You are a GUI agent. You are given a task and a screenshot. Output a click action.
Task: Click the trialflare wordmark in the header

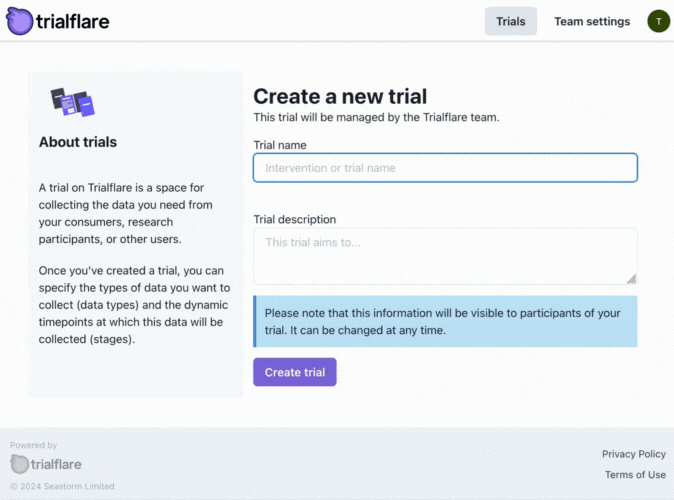coord(73,21)
